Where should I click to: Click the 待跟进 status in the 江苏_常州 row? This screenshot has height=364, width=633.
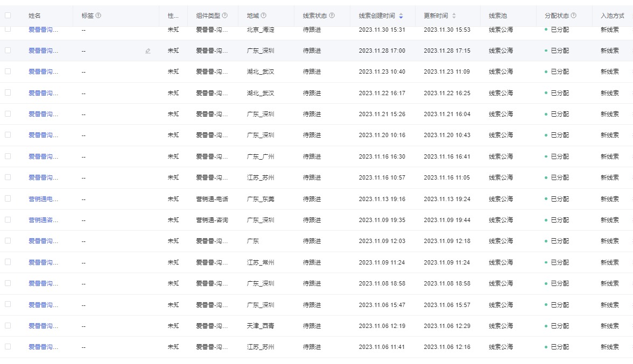click(312, 262)
